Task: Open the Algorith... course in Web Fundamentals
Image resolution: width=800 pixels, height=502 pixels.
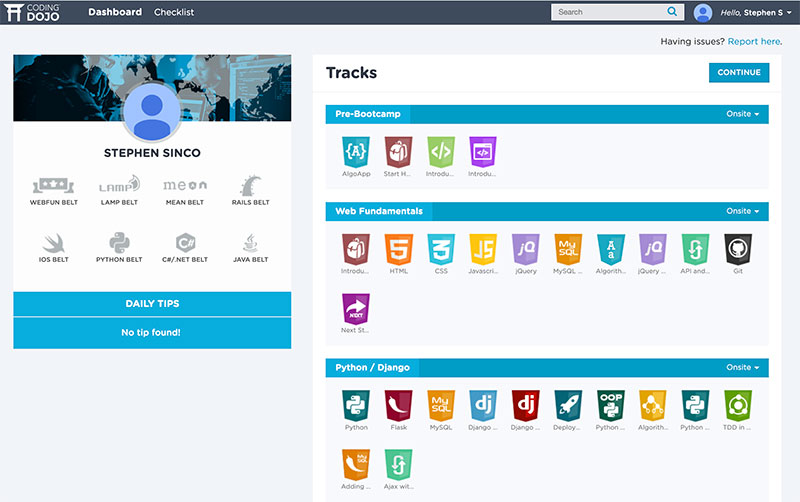Action: click(611, 249)
